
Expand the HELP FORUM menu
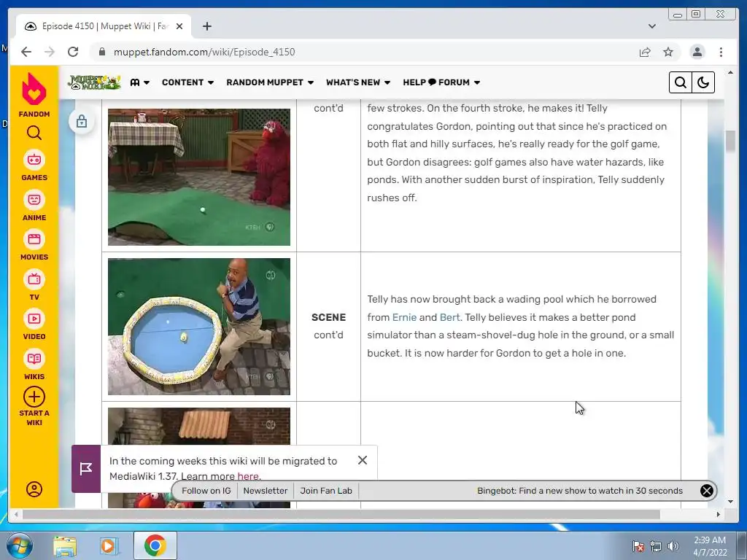441,82
